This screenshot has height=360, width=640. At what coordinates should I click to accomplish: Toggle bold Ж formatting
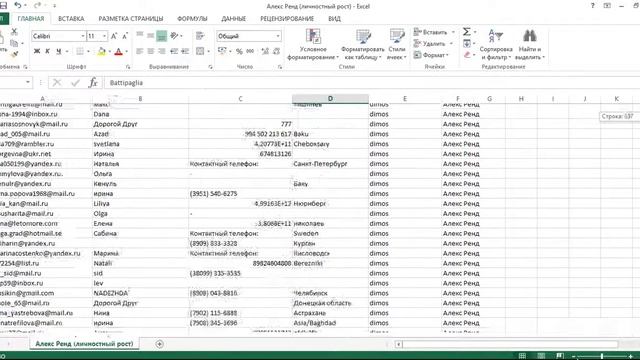37,51
